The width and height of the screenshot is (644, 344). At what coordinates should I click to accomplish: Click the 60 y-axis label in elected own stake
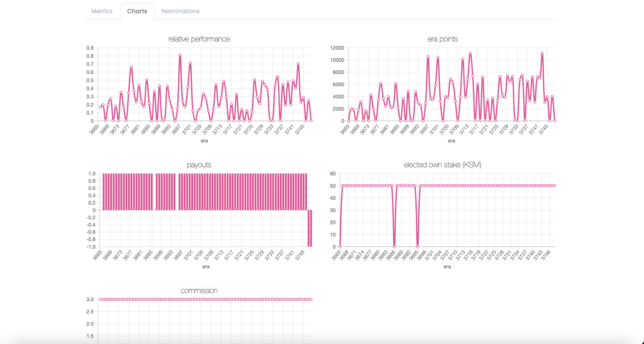pyautogui.click(x=332, y=174)
